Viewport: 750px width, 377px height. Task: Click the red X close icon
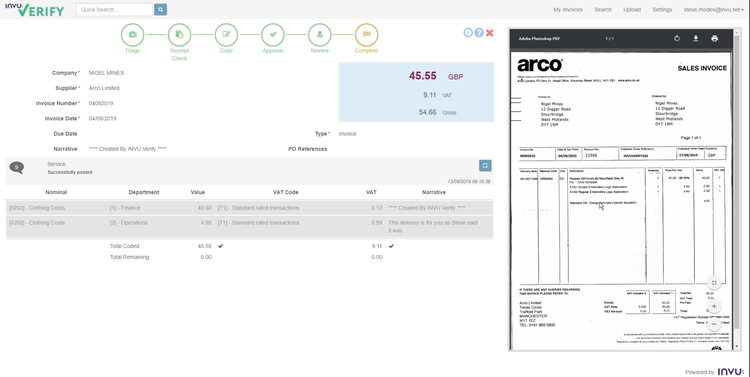click(489, 33)
